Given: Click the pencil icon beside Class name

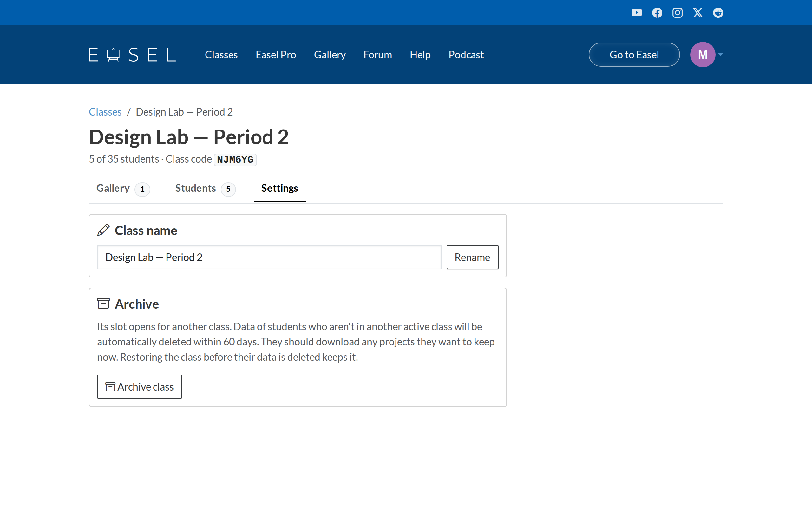Looking at the screenshot, I should tap(103, 230).
